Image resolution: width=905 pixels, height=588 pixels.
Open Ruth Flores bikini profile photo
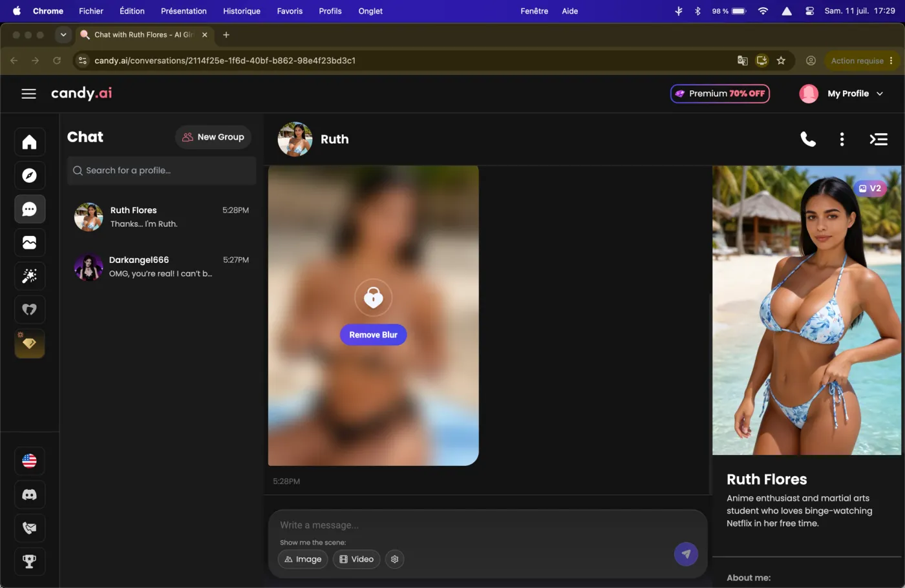[x=807, y=311]
